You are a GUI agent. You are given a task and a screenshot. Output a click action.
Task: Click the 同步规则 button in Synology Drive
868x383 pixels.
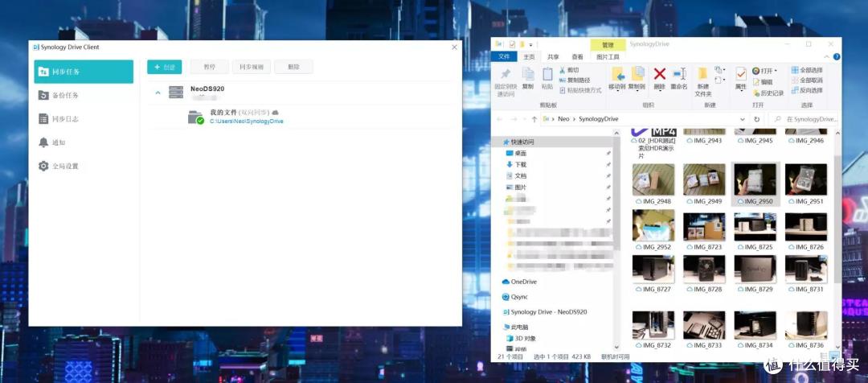click(252, 67)
